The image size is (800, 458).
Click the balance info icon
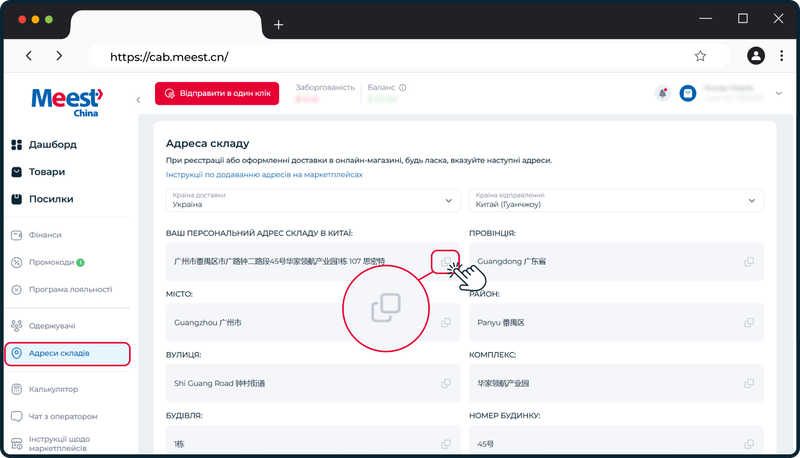(403, 88)
